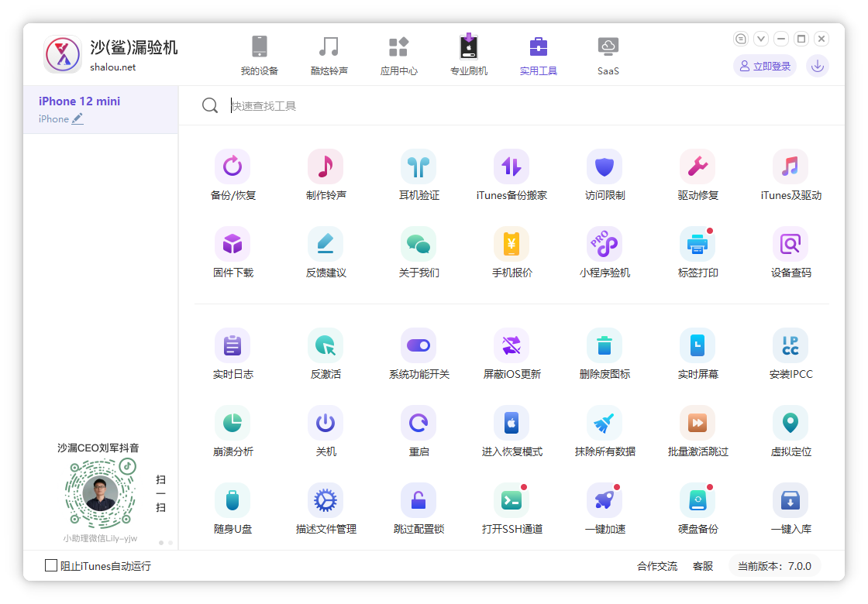Screen dimensions: 868x604
Task: Open the title bar menu icon
Action: (x=741, y=39)
